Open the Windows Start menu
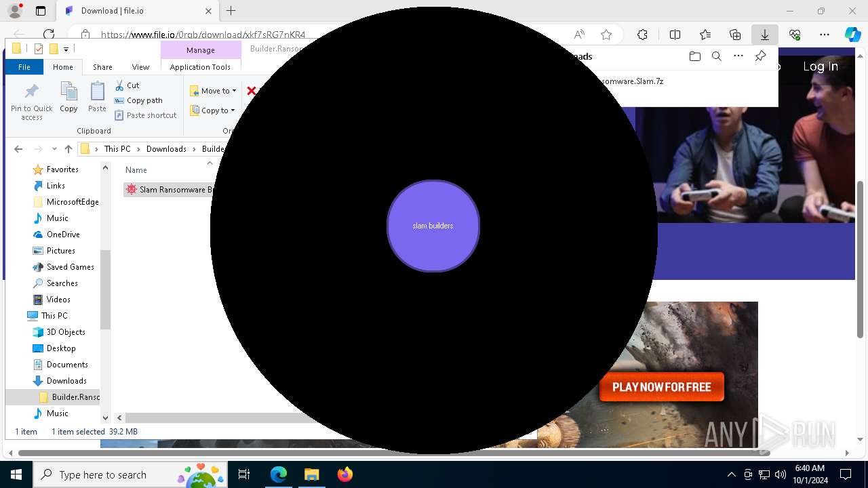The height and width of the screenshot is (488, 868). pyautogui.click(x=16, y=474)
